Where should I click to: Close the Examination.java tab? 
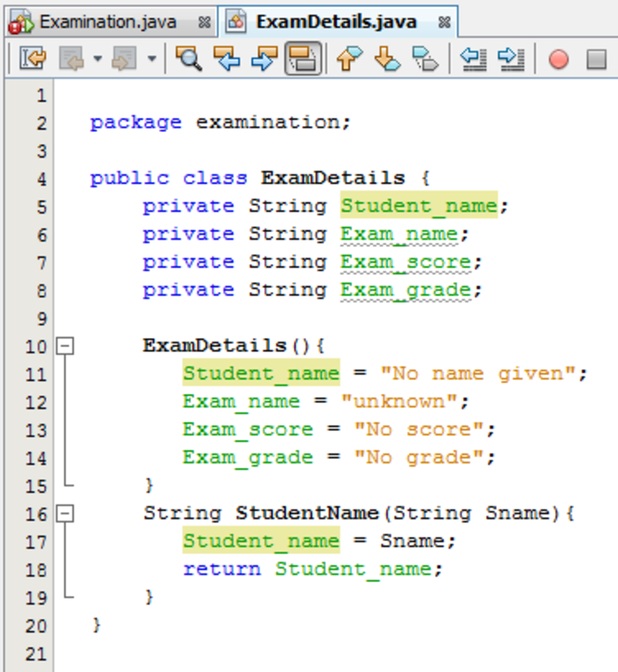coord(205,22)
